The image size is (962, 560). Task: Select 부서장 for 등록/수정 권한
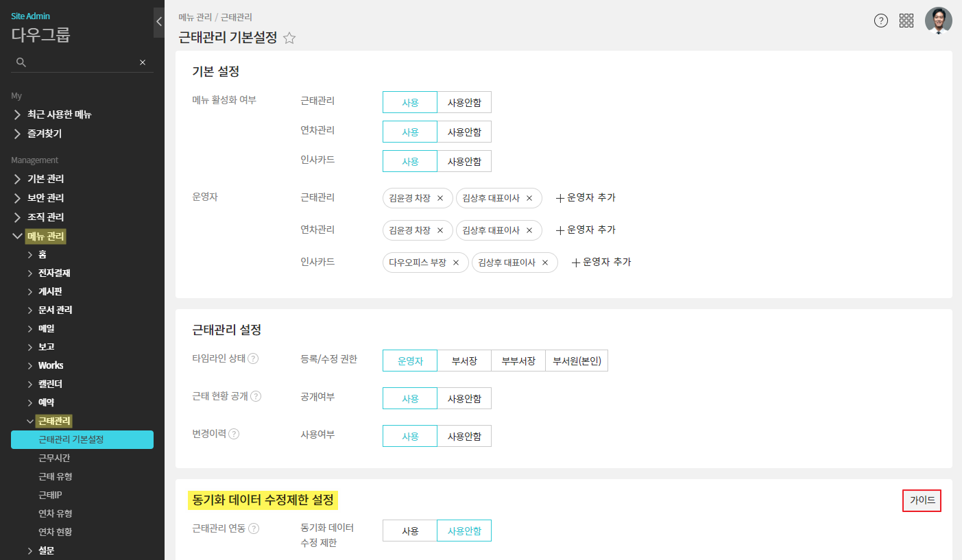pyautogui.click(x=464, y=361)
